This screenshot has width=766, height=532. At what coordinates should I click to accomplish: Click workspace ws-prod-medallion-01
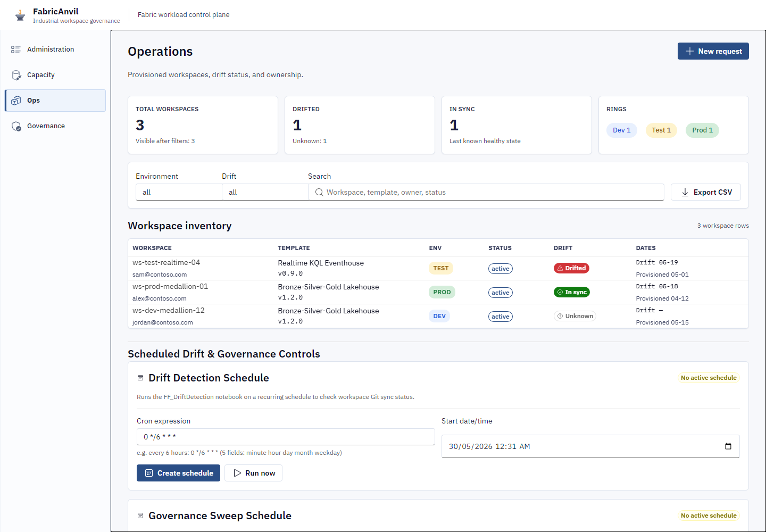pos(170,286)
